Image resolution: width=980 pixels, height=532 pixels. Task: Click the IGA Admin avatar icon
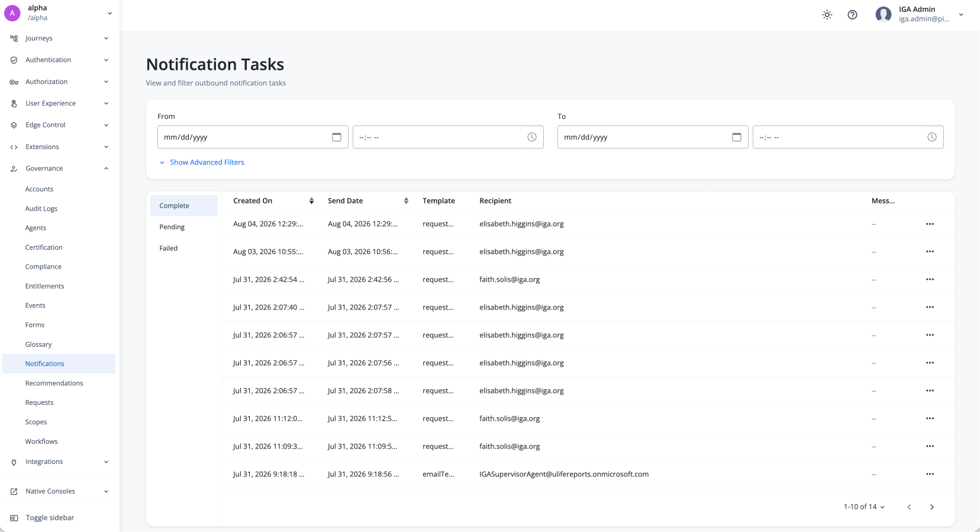click(884, 14)
